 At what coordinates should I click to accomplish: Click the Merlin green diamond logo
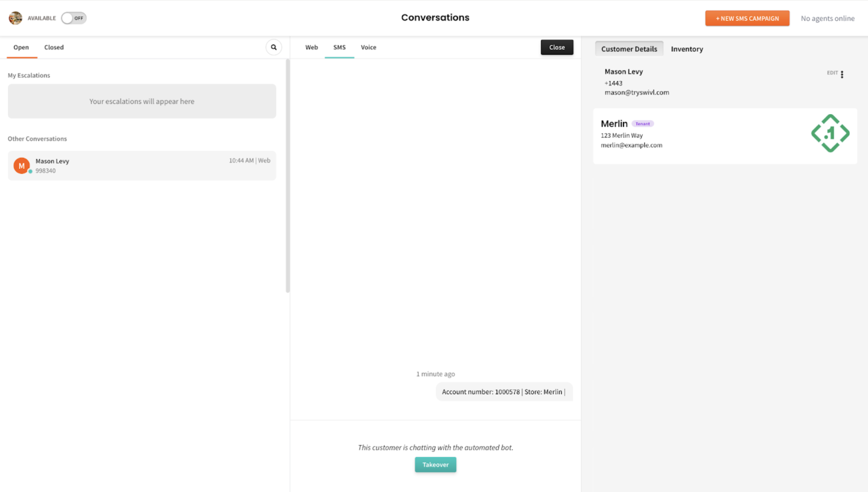[830, 133]
